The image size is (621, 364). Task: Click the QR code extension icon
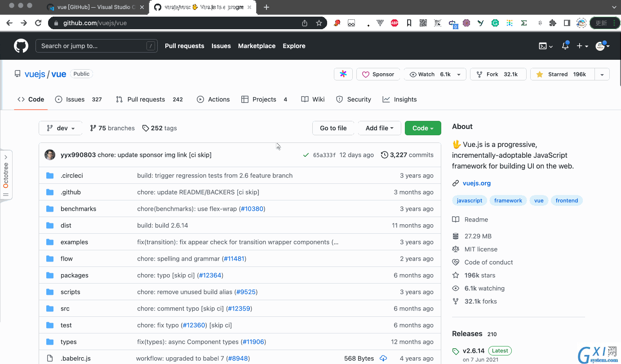point(423,23)
